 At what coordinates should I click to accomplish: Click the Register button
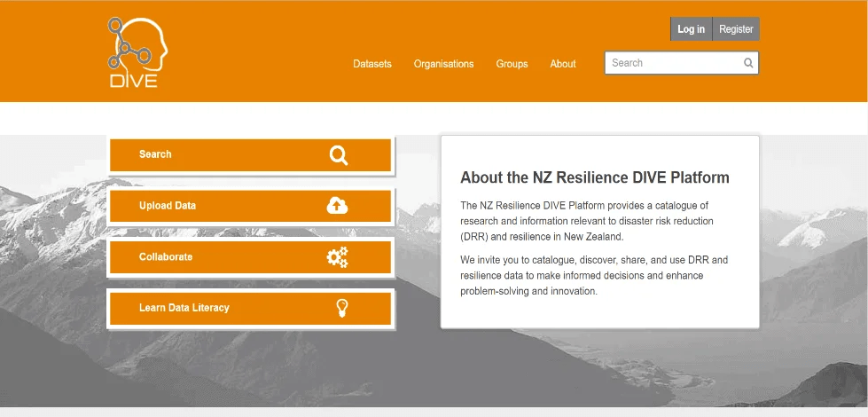736,28
